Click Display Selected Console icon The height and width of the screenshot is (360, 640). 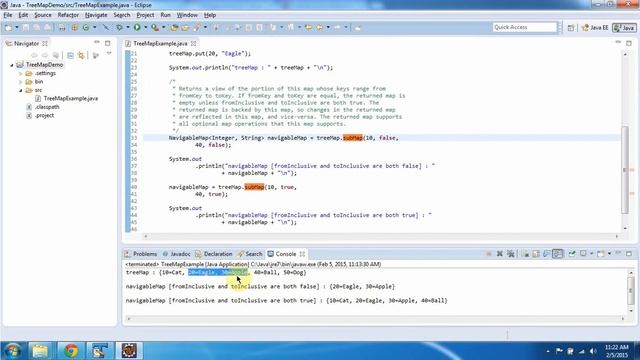583,254
